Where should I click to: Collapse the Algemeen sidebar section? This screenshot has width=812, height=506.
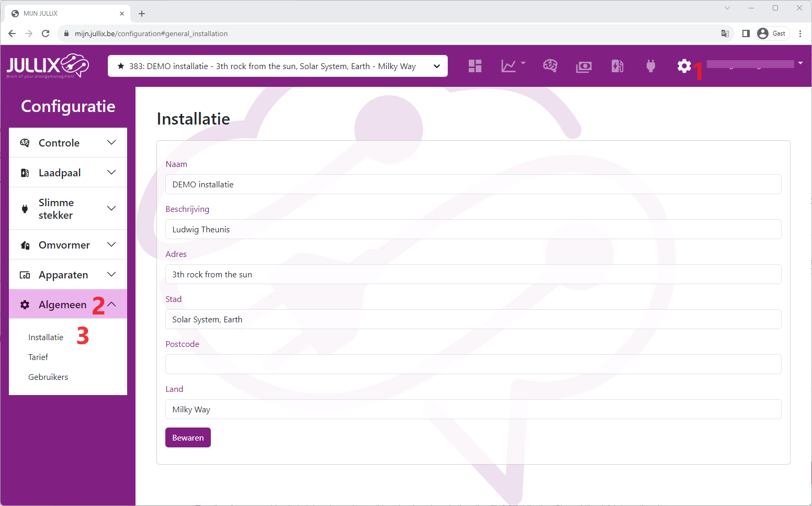(x=68, y=305)
